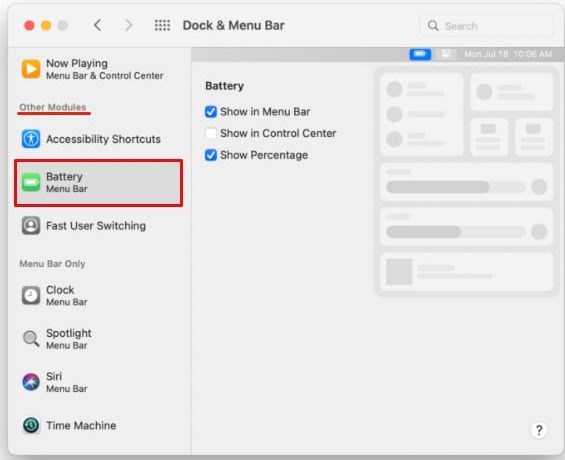565x460 pixels.
Task: Click the magnifying glass search icon
Action: pyautogui.click(x=433, y=26)
